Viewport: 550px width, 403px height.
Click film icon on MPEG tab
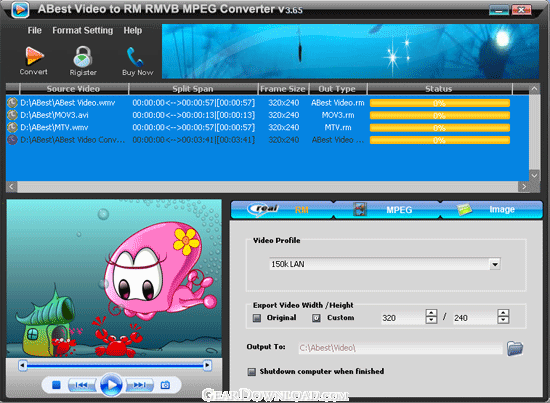coord(360,209)
